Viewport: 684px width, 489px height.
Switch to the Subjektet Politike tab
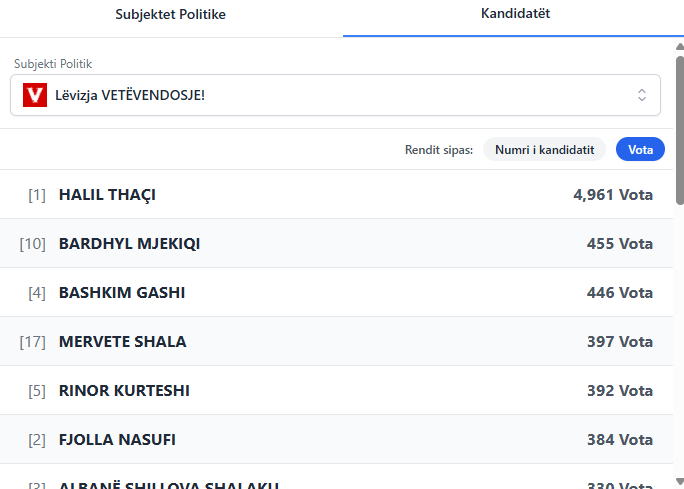170,14
